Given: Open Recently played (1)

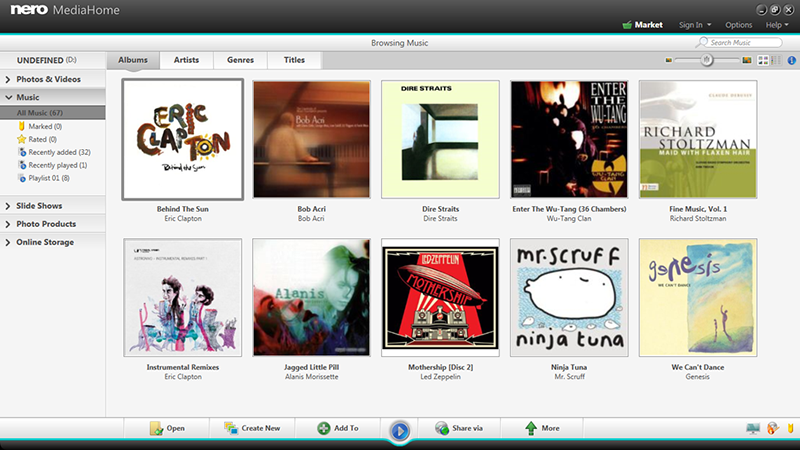Looking at the screenshot, I should [x=58, y=165].
